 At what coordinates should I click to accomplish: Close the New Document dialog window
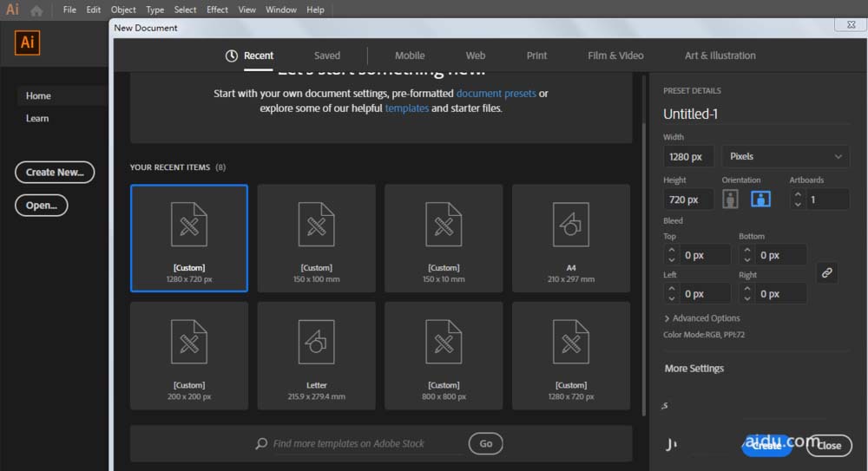coord(851,25)
